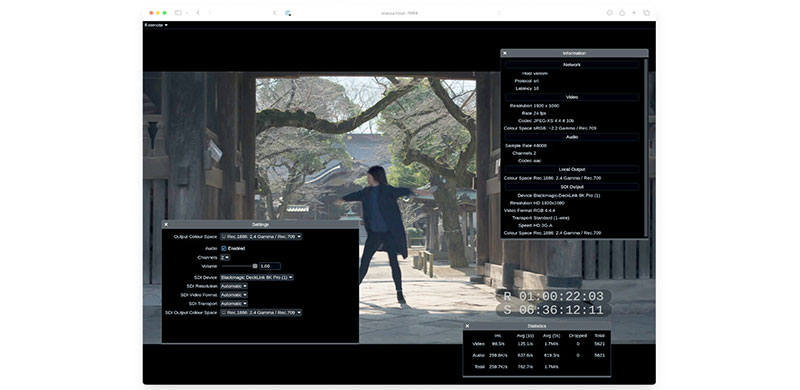Collapse the Network section header
Viewport: 800px width, 390px height.
pos(572,65)
